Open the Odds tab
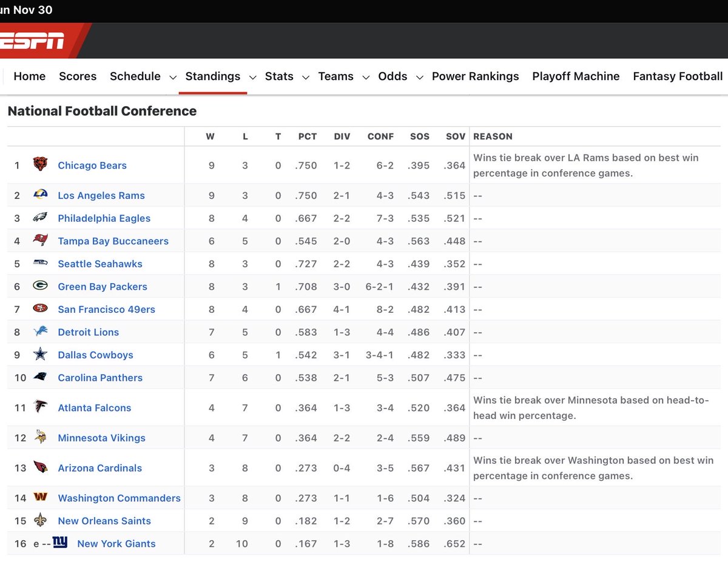Image resolution: width=728 pixels, height=565 pixels. click(393, 76)
